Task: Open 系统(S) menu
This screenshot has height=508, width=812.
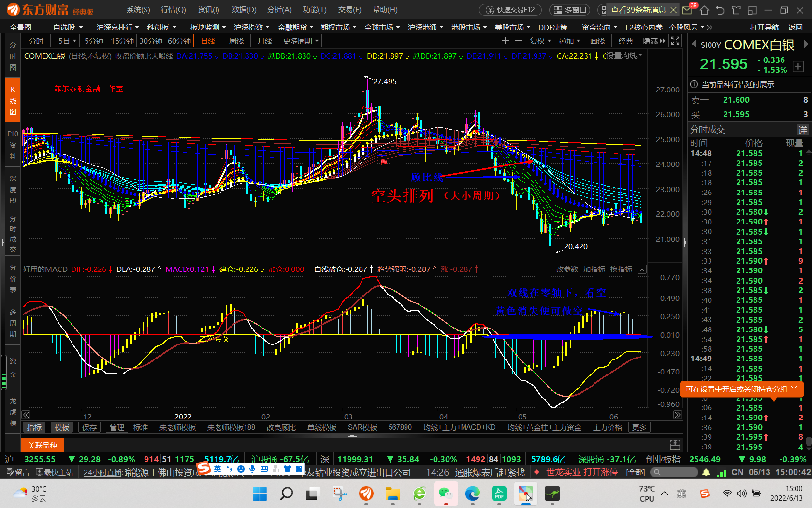Action: (138, 10)
